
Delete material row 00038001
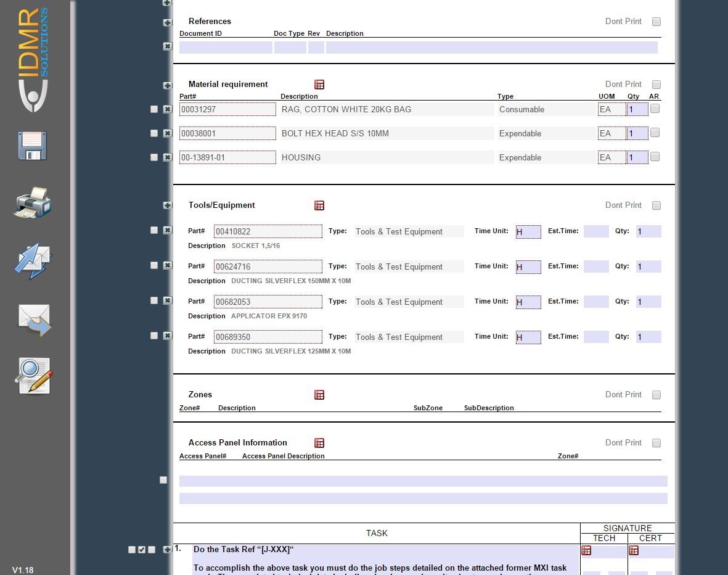pos(168,133)
